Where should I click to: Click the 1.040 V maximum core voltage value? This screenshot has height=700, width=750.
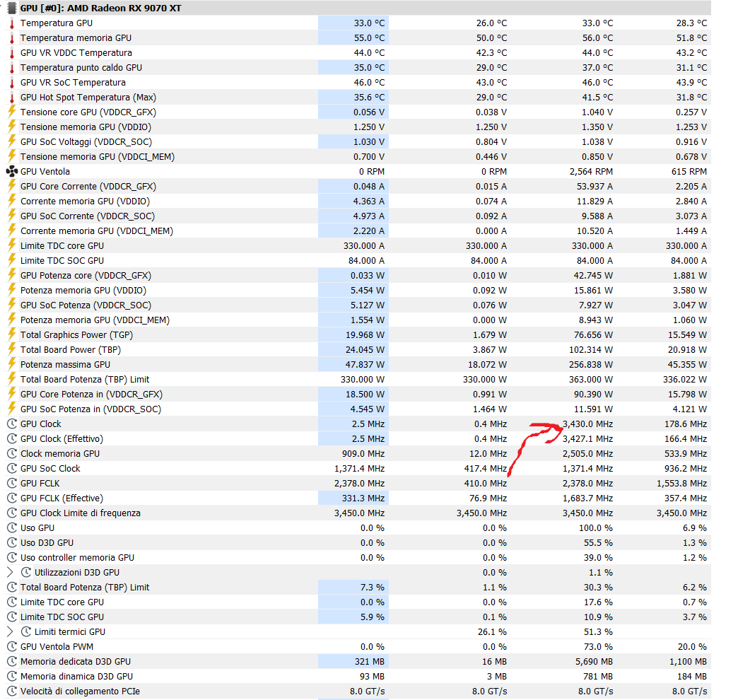tap(597, 112)
